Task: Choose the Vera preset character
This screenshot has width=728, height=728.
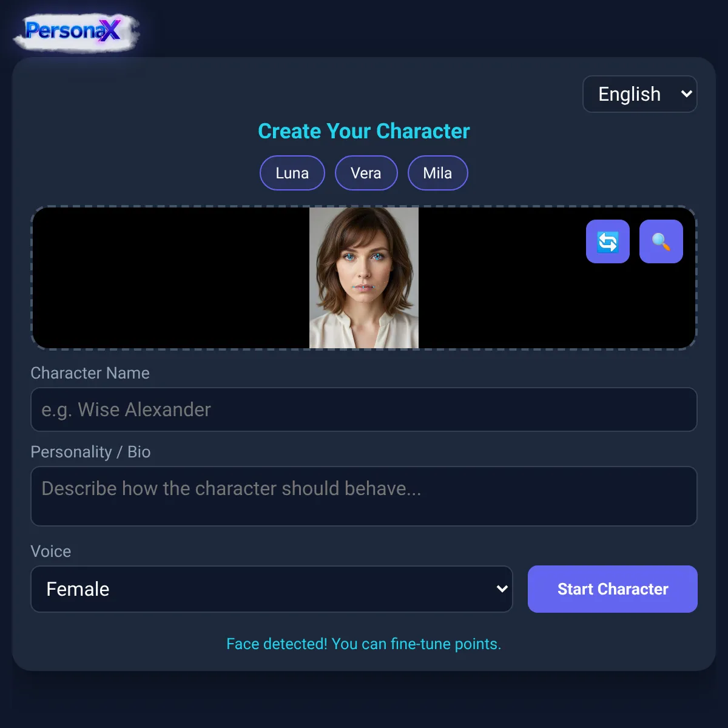Action: click(366, 173)
